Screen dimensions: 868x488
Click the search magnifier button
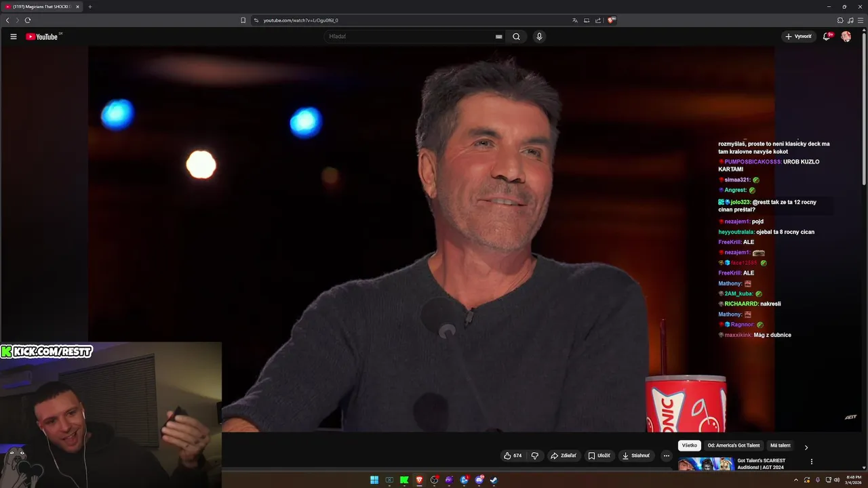(x=516, y=37)
